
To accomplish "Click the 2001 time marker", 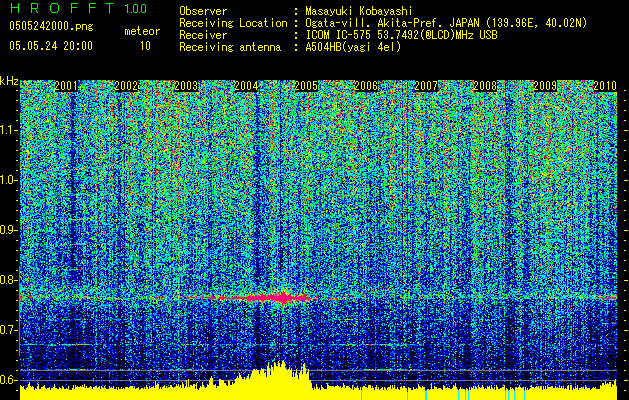I will [x=67, y=87].
